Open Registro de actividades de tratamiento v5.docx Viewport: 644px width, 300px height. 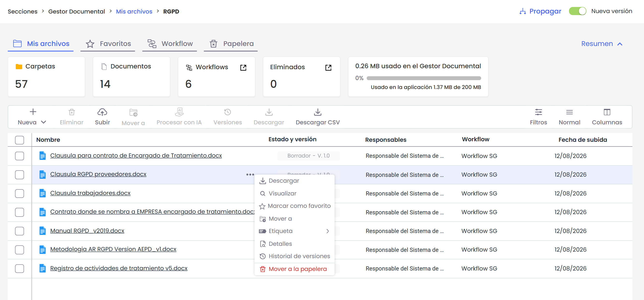click(x=119, y=268)
